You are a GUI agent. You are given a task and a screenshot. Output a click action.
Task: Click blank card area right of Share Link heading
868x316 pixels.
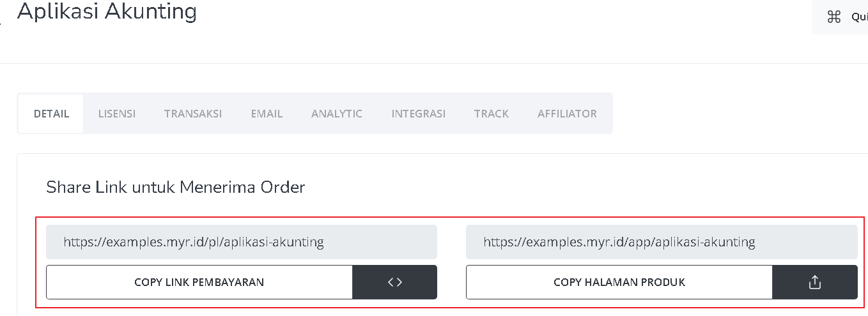575,187
